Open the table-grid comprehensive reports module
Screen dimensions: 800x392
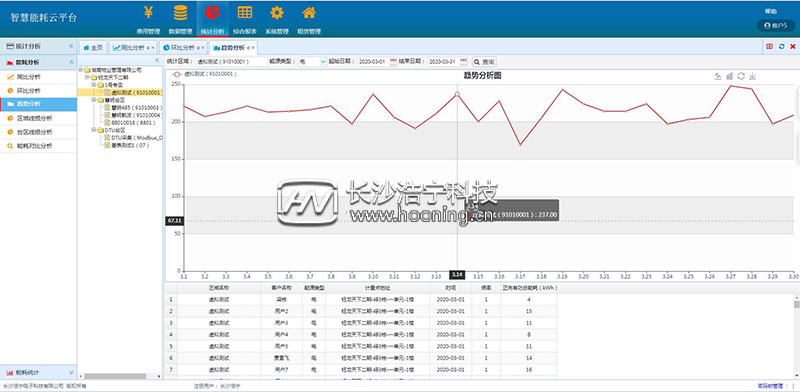(x=245, y=19)
